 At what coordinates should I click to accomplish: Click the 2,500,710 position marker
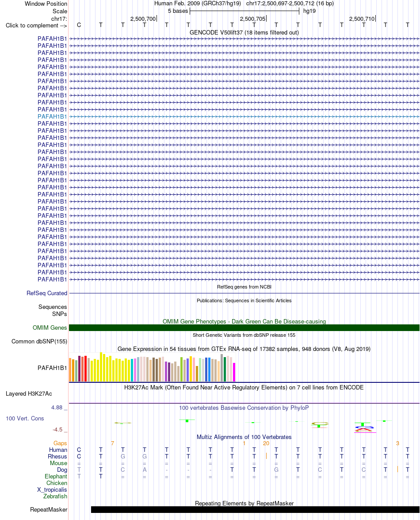(x=362, y=19)
